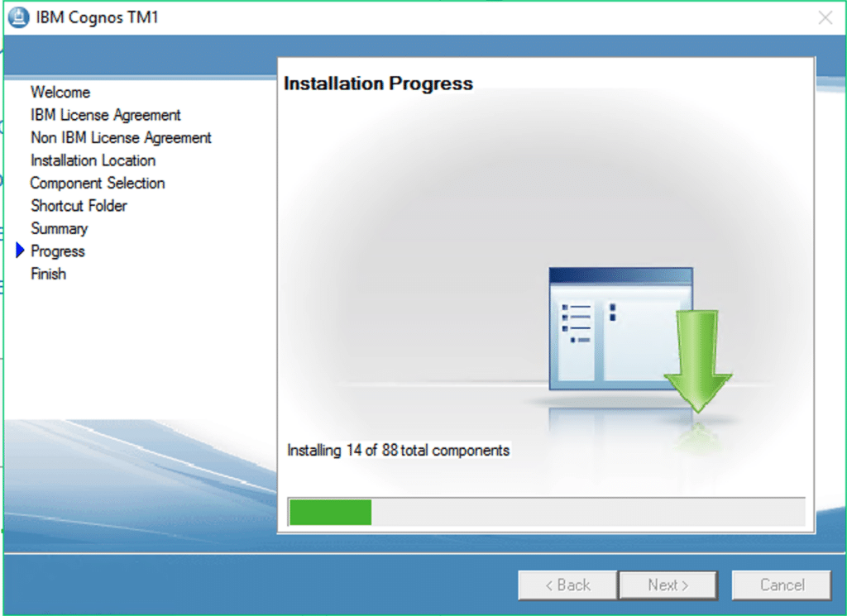
Task: Select the Non IBM License Agreement step
Action: tap(121, 137)
